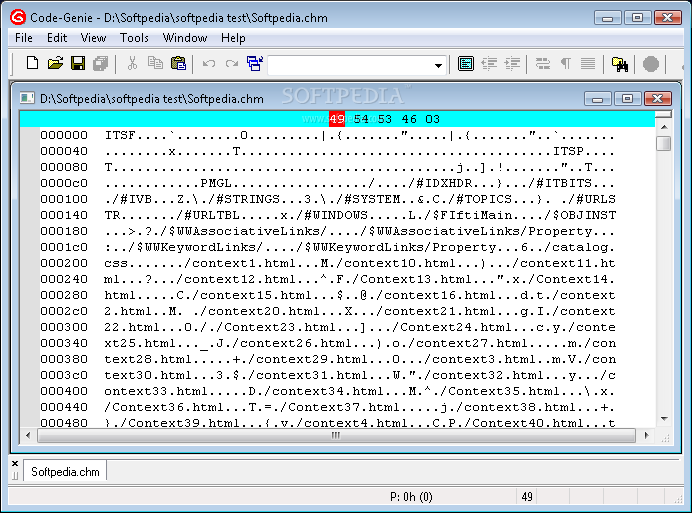Open the Edit menu

(x=57, y=38)
